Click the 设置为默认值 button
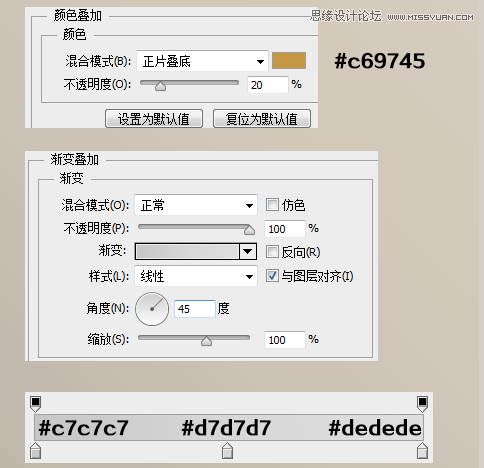The image size is (484, 468). tap(154, 119)
